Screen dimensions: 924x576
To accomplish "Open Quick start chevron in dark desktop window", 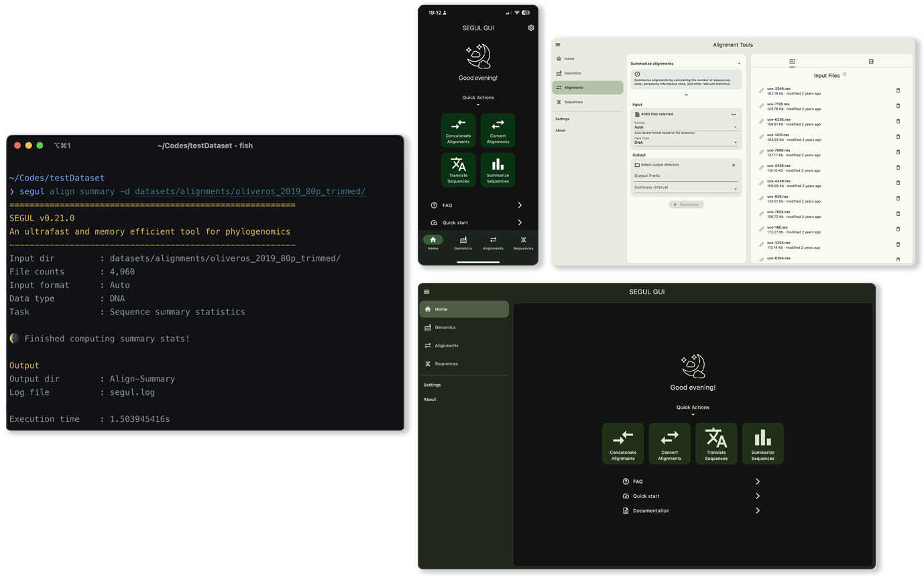I will 758,496.
